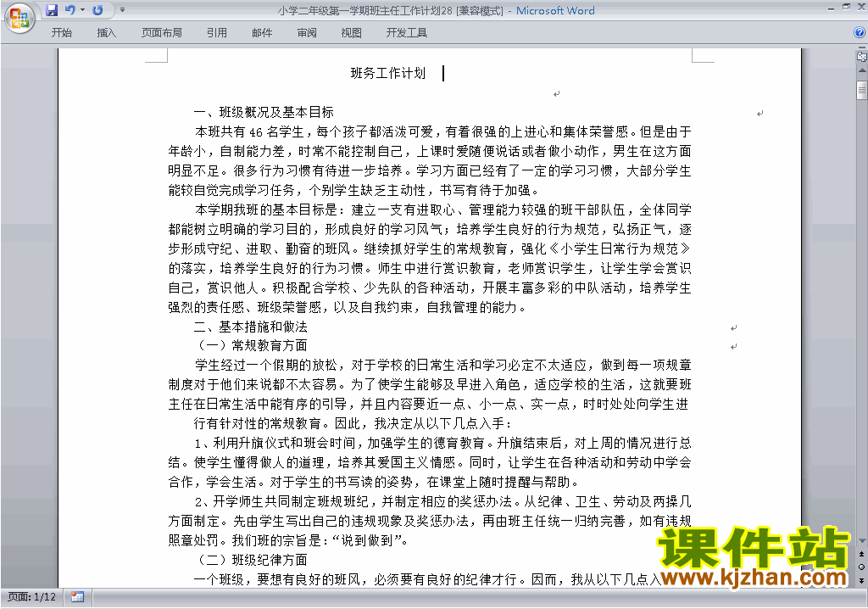Restore down the Word window
Screen dimensions: 868x609
846,7
